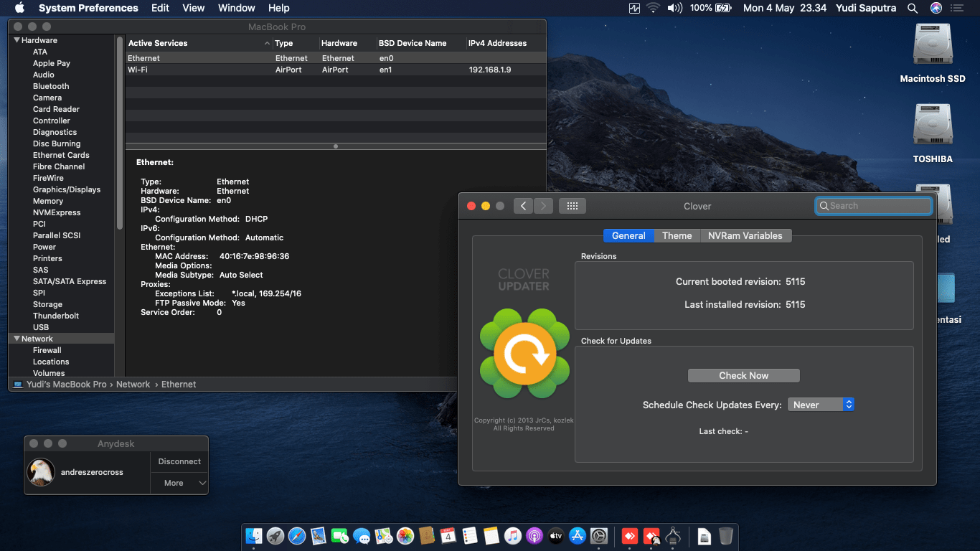Click the AnyDesk dock icon with eagle badge
Image resolution: width=980 pixels, height=551 pixels.
point(651,536)
